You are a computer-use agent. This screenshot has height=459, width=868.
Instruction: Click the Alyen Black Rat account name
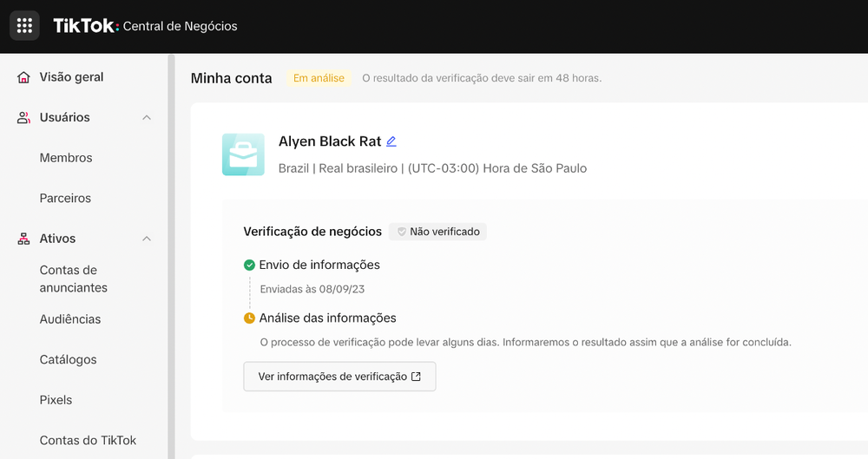click(330, 141)
